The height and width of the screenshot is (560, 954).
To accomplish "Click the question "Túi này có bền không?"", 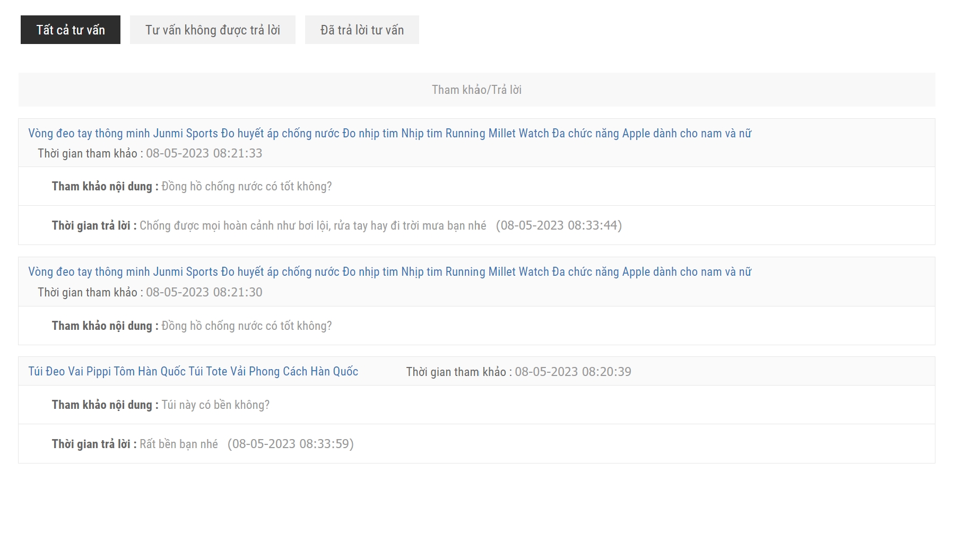I will 215,405.
